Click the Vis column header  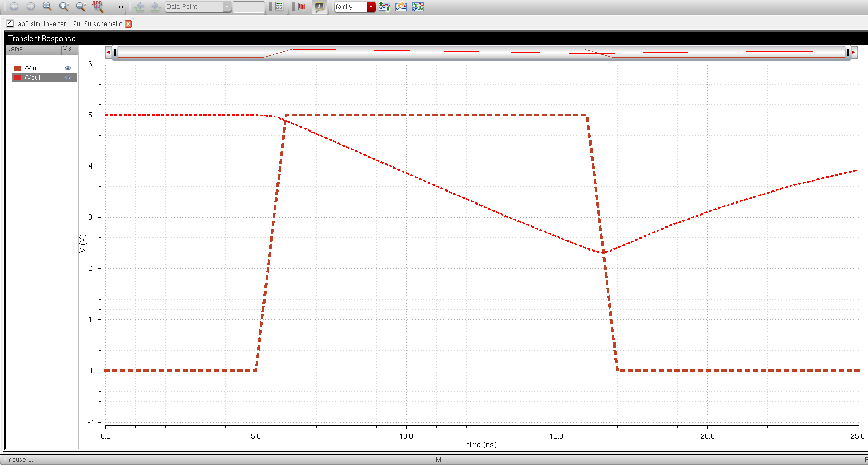pos(69,49)
